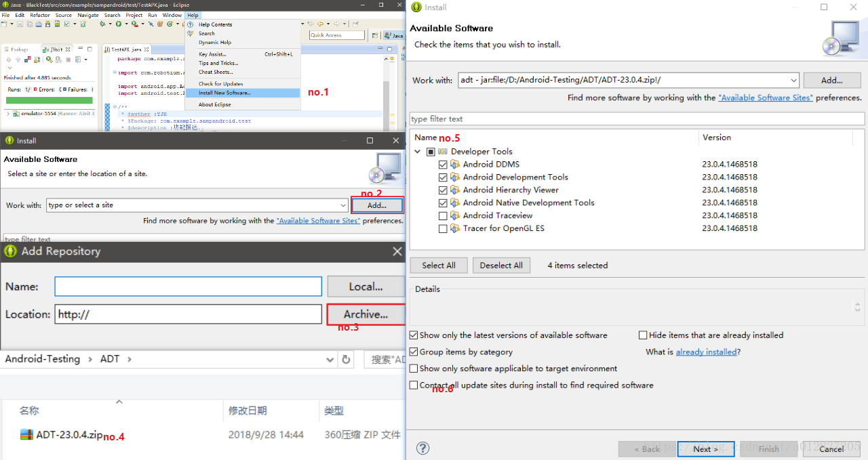This screenshot has height=460, width=868.
Task: Click the New Java Package toolbar icon
Action: (160, 24)
